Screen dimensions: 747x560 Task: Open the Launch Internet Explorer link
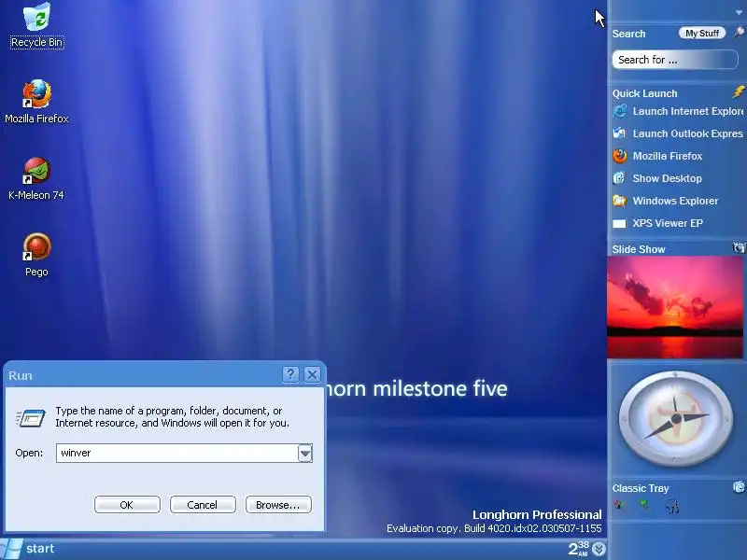tap(688, 111)
